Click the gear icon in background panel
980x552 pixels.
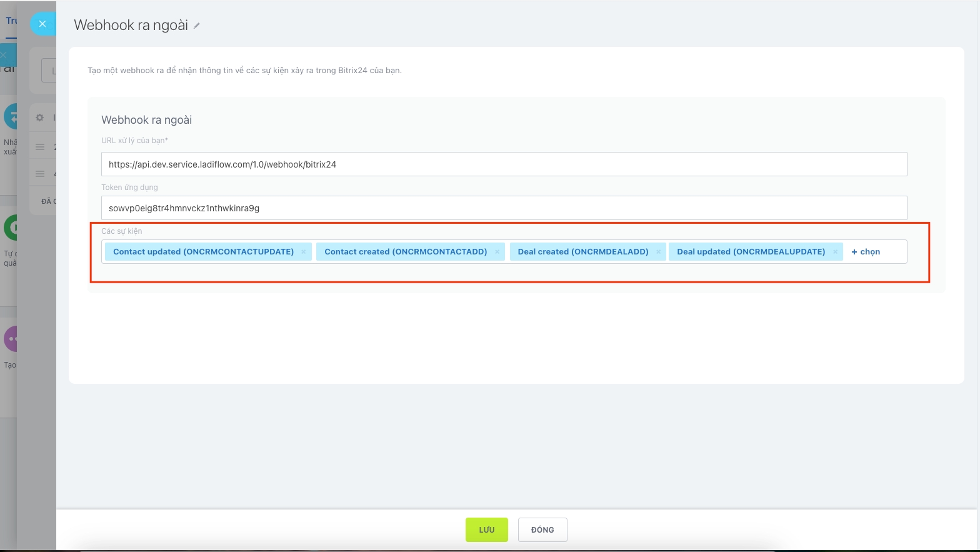pos(40,118)
